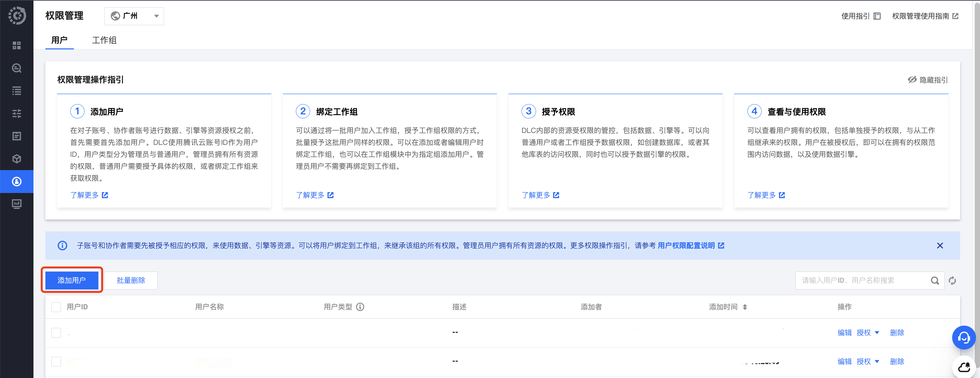Switch to the 工作组 tab
The height and width of the screenshot is (378, 980).
[x=104, y=40]
